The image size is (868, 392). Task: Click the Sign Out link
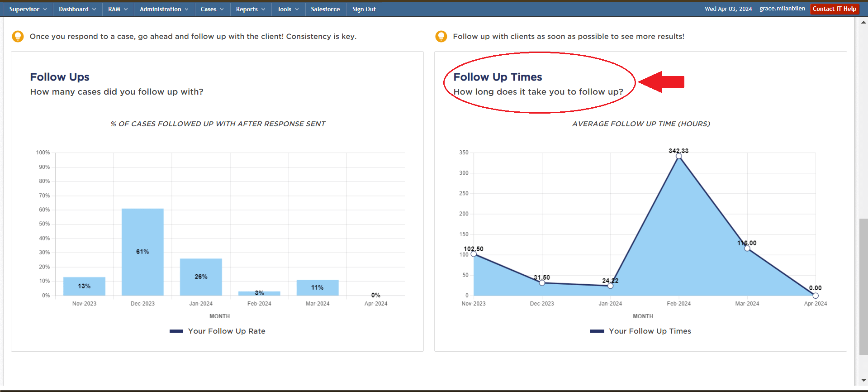[364, 9]
